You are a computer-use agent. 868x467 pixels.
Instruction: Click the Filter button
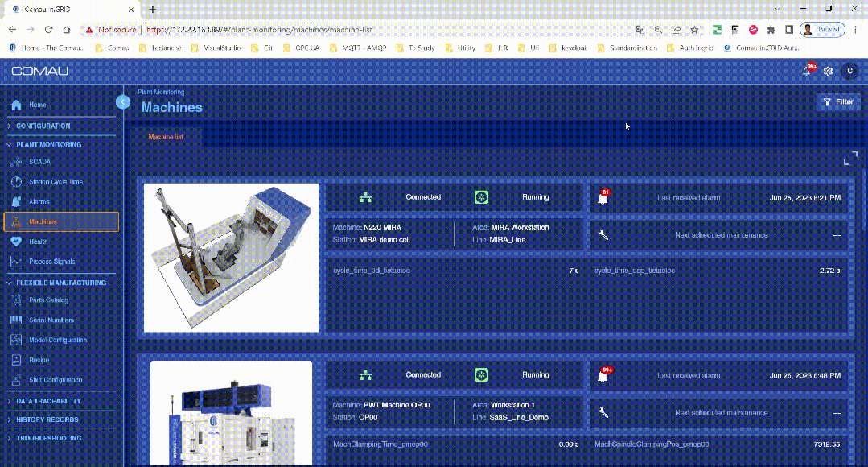[x=837, y=102]
